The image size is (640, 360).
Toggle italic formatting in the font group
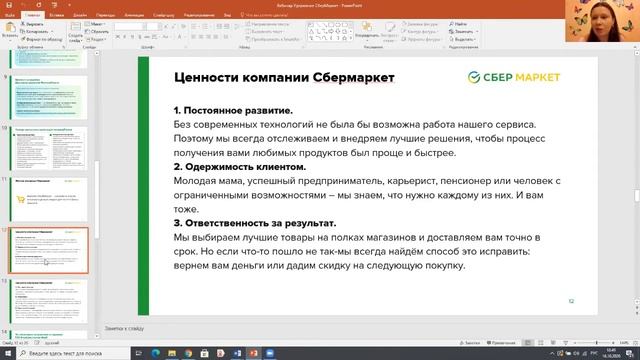pyautogui.click(x=124, y=37)
